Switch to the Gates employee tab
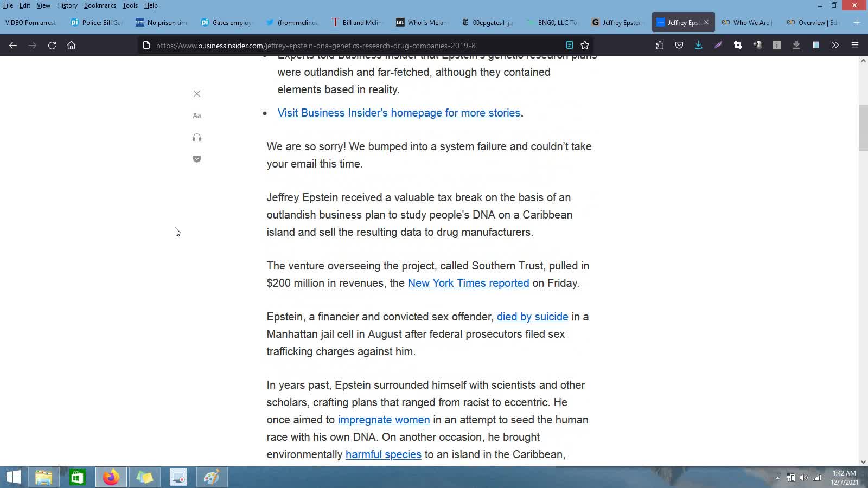Screen dimensions: 868x488 click(227, 22)
